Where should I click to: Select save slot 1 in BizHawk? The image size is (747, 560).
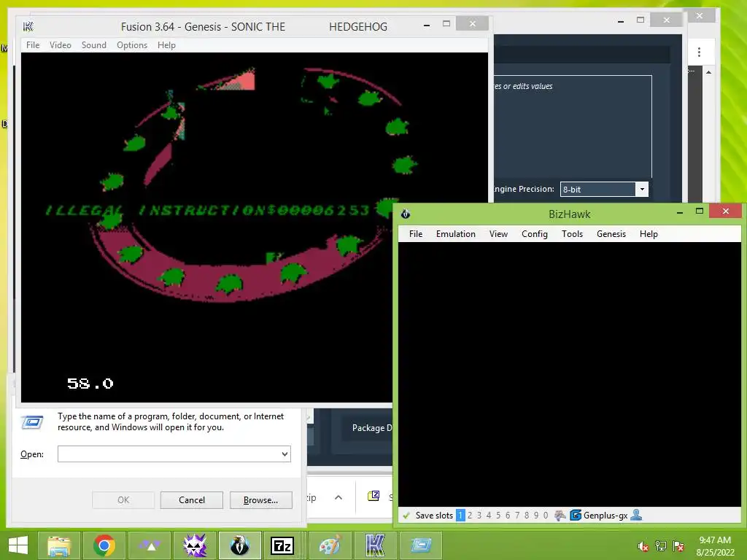(460, 516)
